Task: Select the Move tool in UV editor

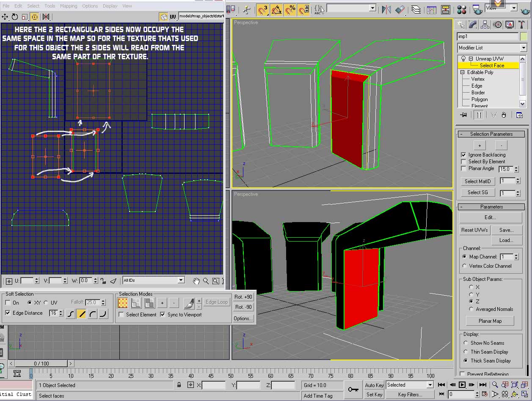Action: [5, 17]
